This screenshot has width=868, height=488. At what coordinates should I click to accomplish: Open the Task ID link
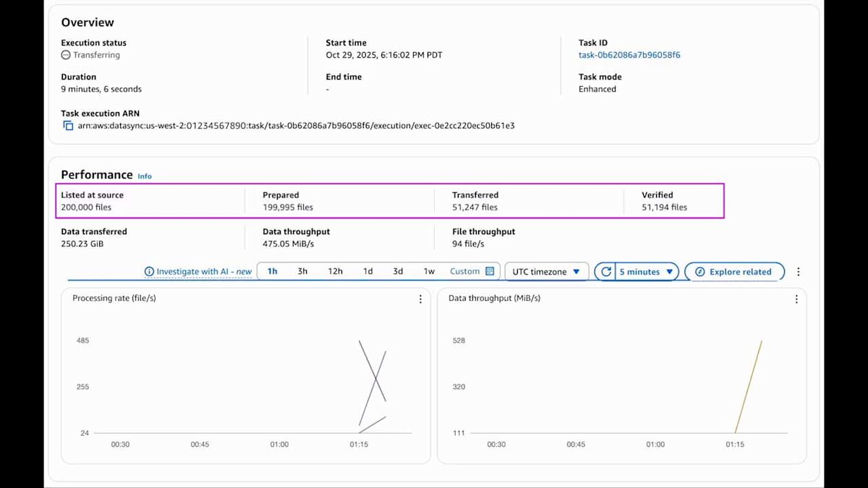coord(629,55)
